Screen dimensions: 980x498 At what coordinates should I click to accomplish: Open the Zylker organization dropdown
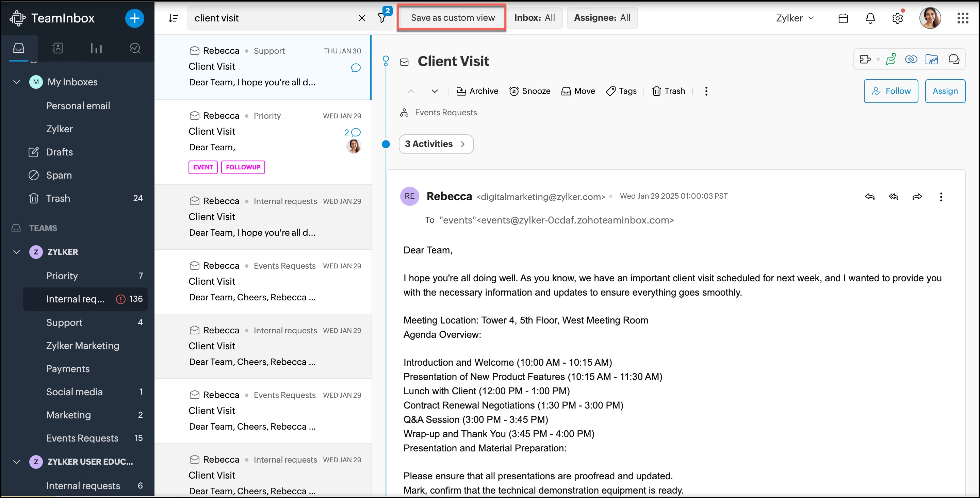point(795,18)
